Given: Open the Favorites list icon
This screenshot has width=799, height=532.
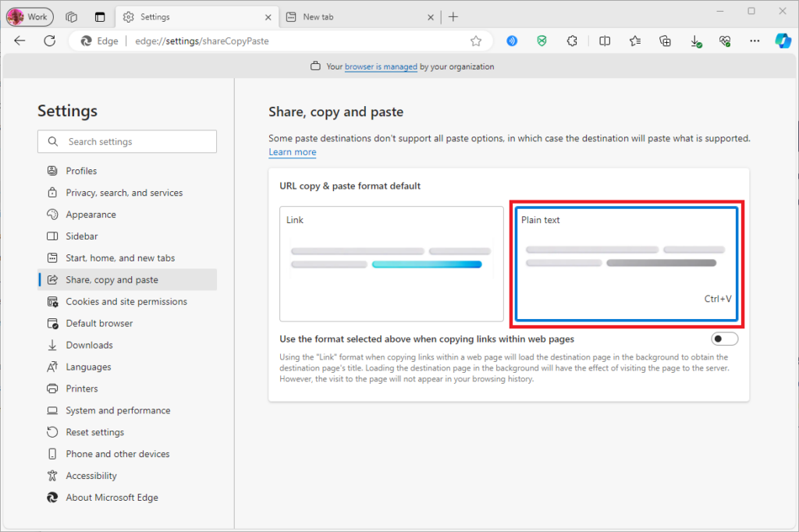Looking at the screenshot, I should tap(635, 41).
